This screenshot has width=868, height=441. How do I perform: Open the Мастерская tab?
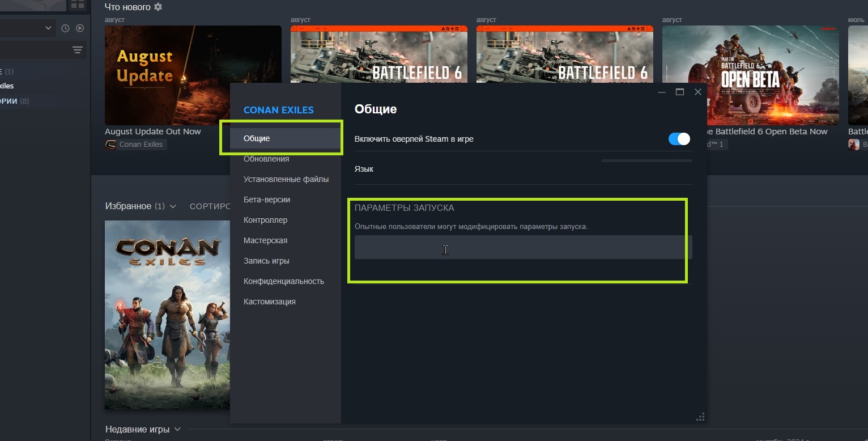(x=286, y=240)
